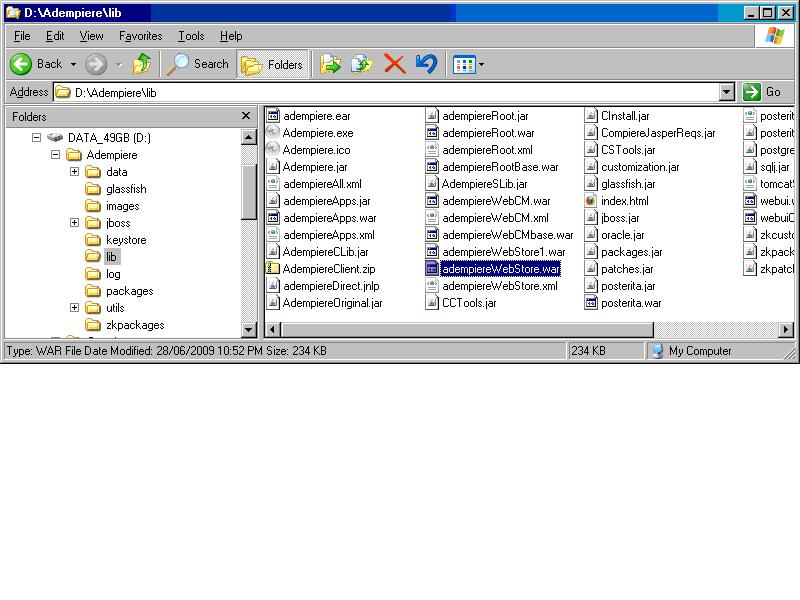Open the Views dropdown arrow

(481, 65)
